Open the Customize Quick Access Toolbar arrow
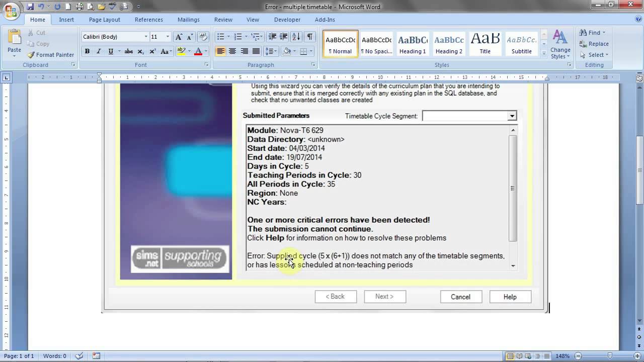This screenshot has height=362, width=644. pyautogui.click(x=139, y=7)
